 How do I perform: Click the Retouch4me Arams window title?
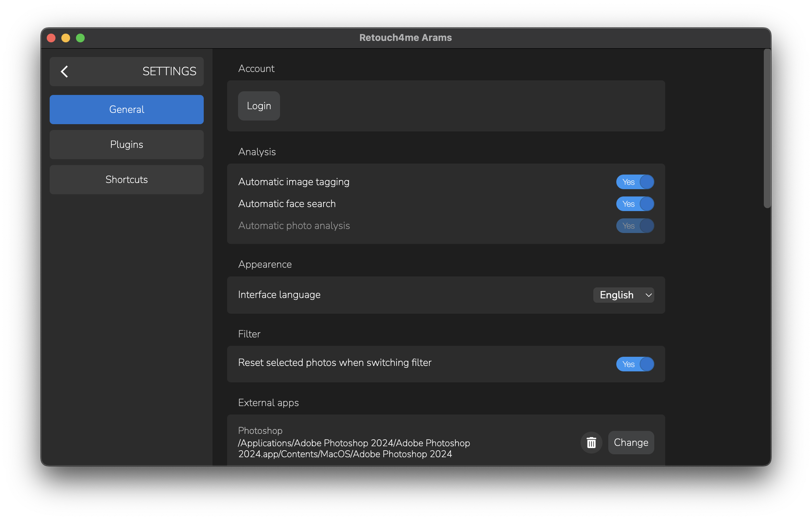pyautogui.click(x=405, y=38)
